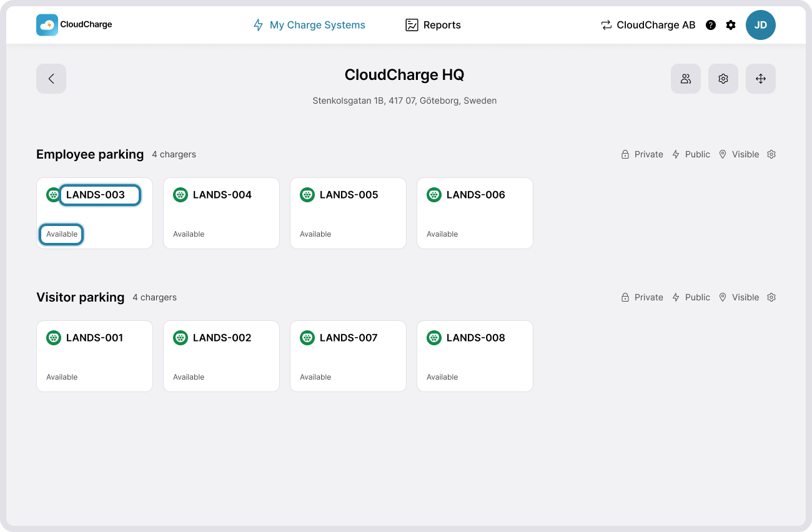Select My Charge Systems in the navigation
812x532 pixels.
click(x=309, y=25)
